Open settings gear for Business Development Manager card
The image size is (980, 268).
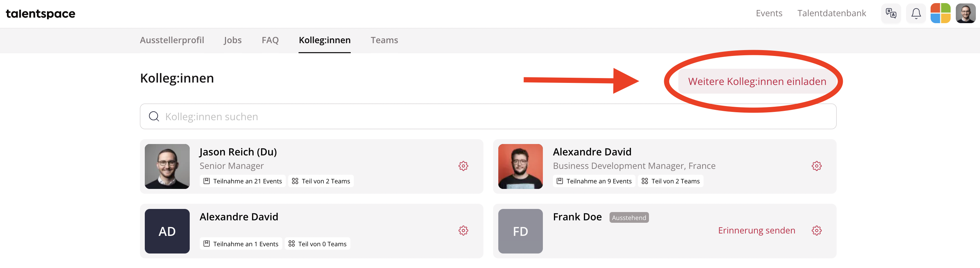click(x=817, y=166)
